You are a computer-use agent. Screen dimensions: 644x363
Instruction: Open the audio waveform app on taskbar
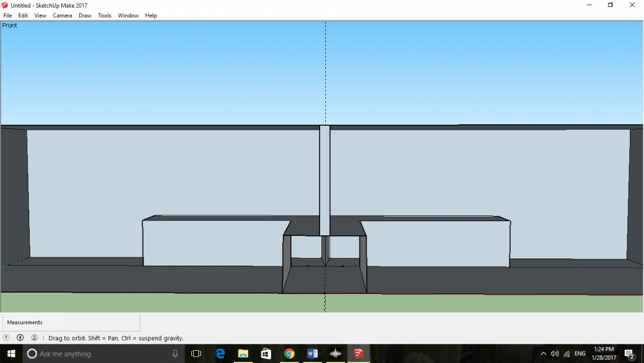click(x=336, y=353)
